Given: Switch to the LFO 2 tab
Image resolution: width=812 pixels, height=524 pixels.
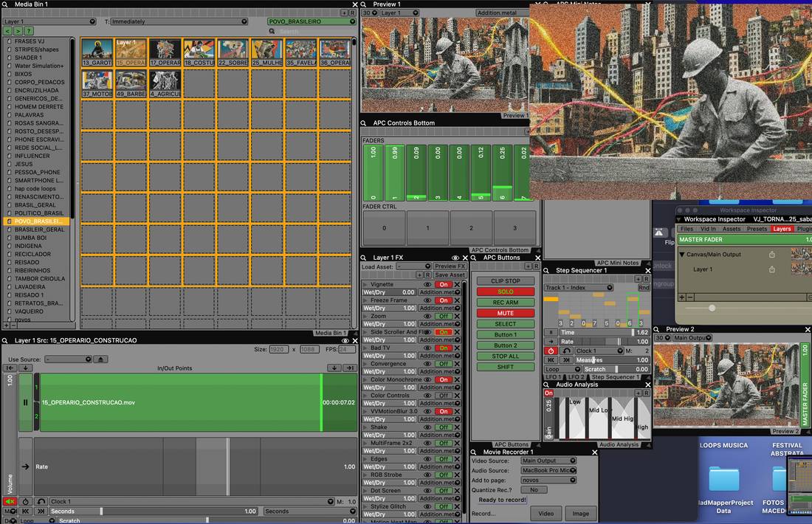Looking at the screenshot, I should pyautogui.click(x=576, y=377).
